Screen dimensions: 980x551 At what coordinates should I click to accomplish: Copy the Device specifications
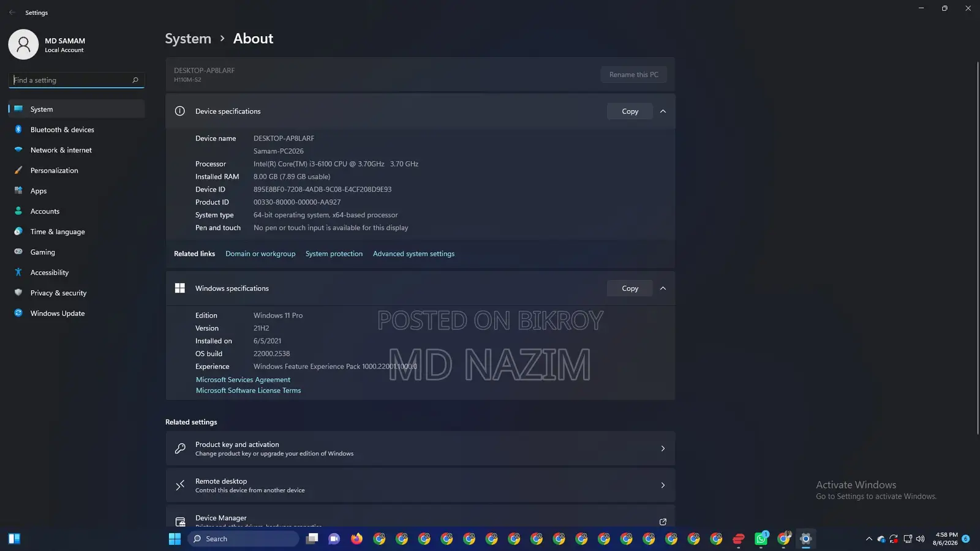(x=630, y=111)
